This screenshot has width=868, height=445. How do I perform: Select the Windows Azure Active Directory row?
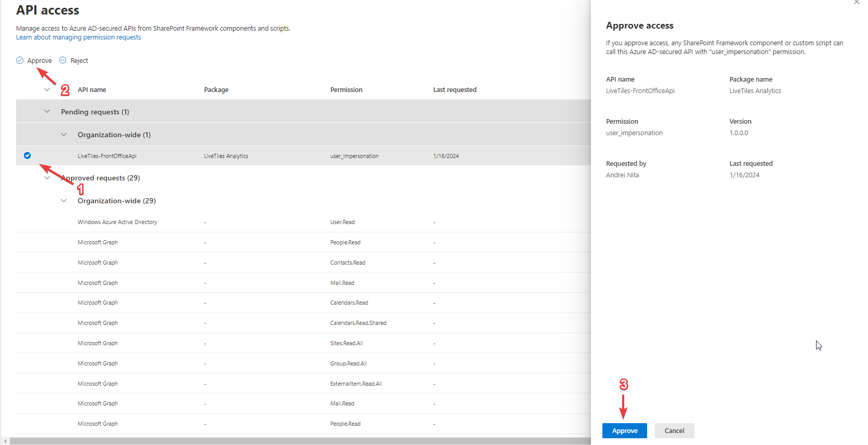coord(304,222)
